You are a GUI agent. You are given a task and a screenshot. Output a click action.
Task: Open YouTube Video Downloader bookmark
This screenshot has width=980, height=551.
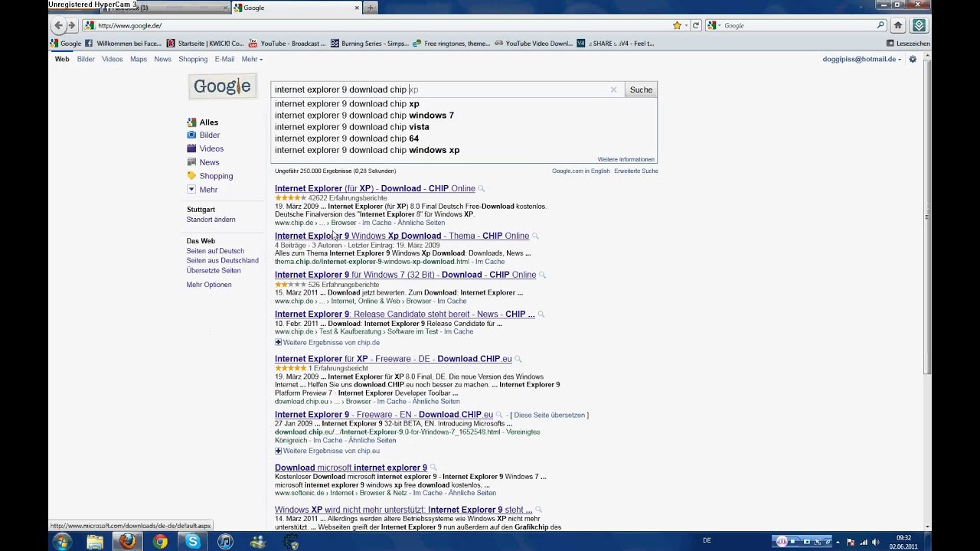pyautogui.click(x=534, y=44)
